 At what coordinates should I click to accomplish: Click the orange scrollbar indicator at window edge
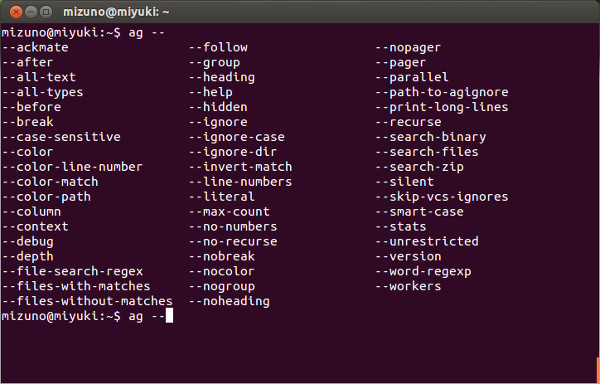point(598,369)
